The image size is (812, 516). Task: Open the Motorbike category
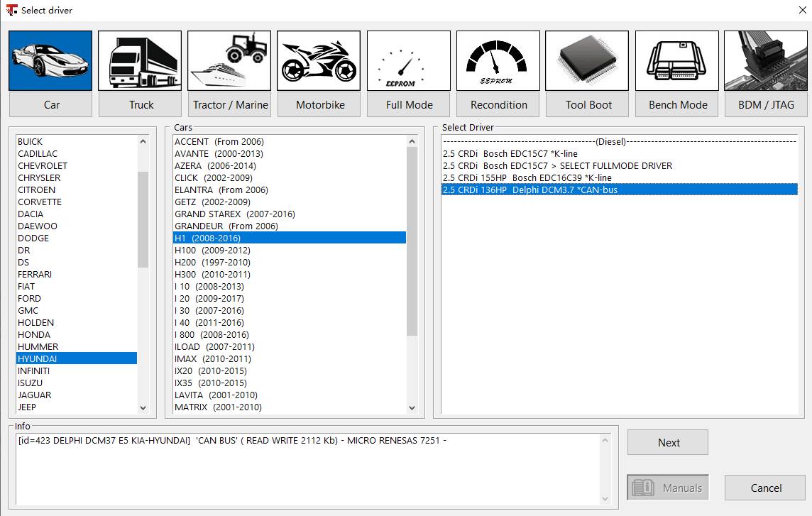pyautogui.click(x=319, y=104)
